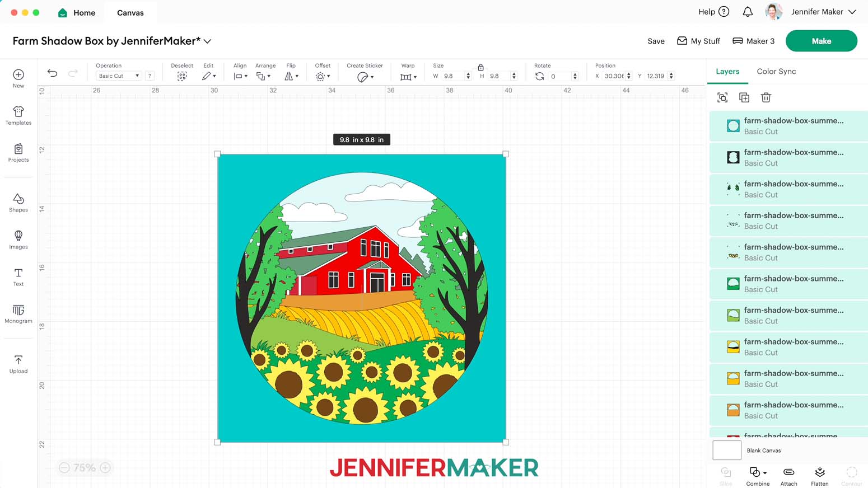Click the Height input field

tap(500, 76)
